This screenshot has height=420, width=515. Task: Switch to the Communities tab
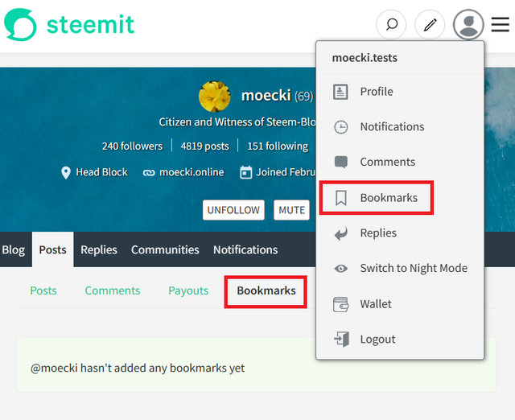[165, 250]
